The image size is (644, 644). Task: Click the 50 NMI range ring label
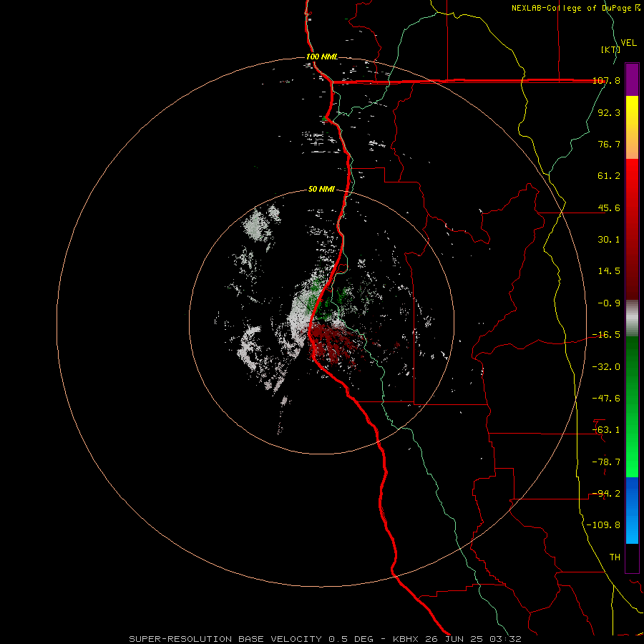point(321,190)
